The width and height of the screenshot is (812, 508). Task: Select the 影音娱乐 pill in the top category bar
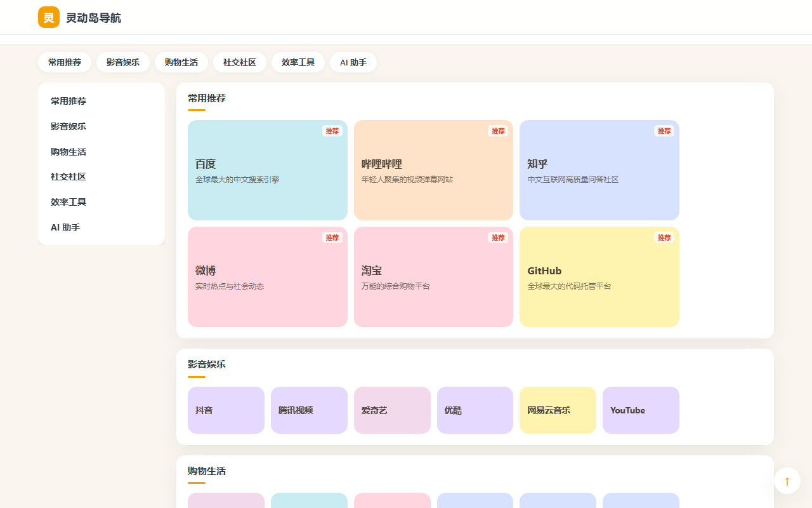pos(123,62)
